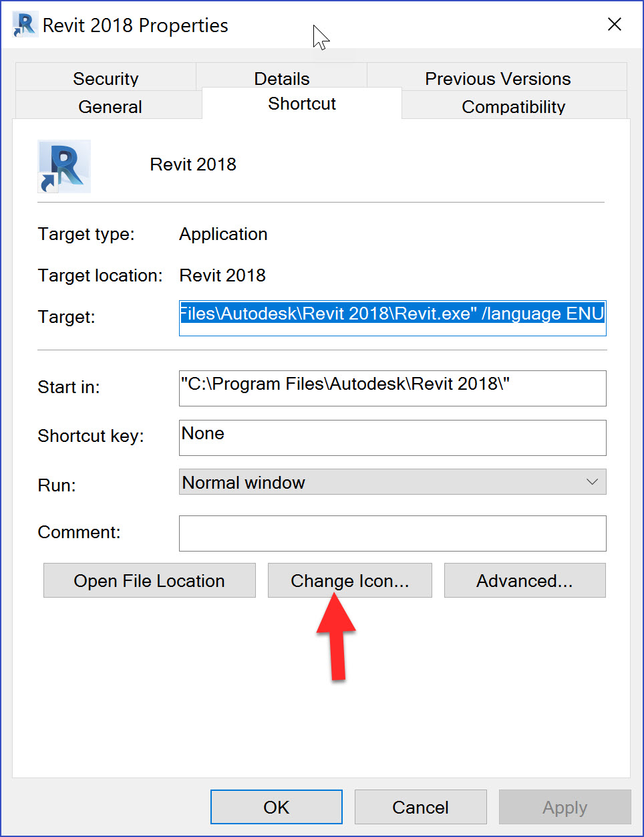Click the Cancel button
This screenshot has width=644, height=837.
pyautogui.click(x=421, y=807)
